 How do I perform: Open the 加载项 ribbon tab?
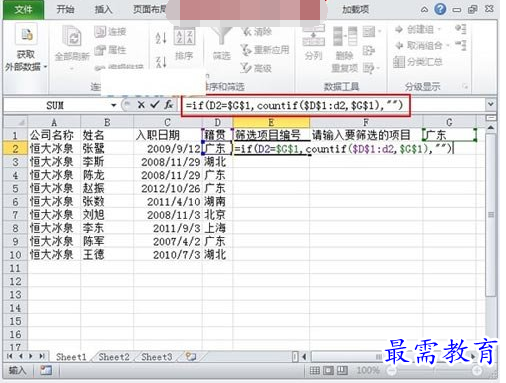(356, 9)
